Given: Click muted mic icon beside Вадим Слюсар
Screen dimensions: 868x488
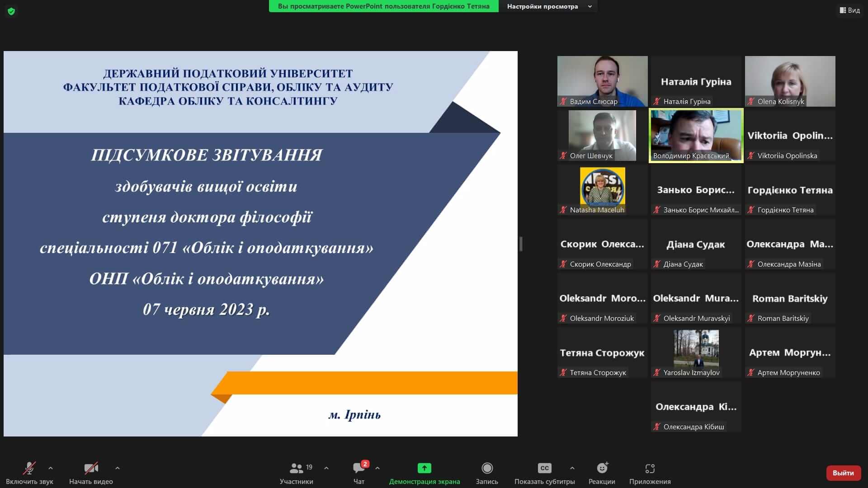Looking at the screenshot, I should 563,102.
